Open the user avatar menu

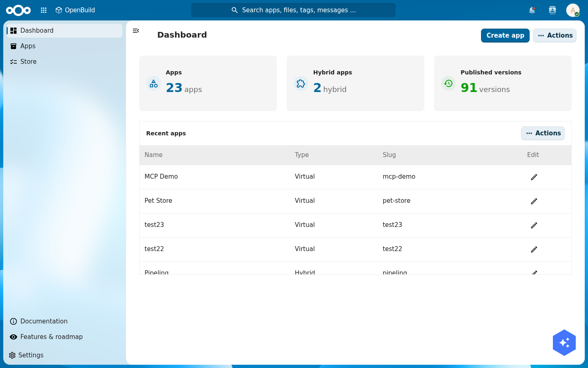(x=573, y=10)
